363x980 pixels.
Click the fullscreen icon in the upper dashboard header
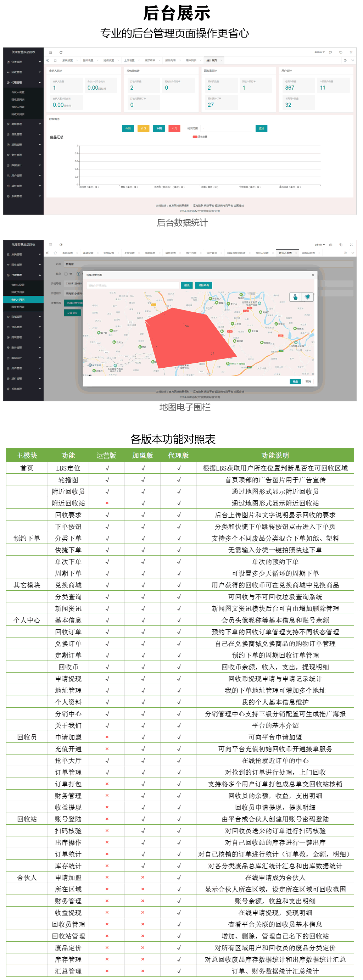[351, 52]
